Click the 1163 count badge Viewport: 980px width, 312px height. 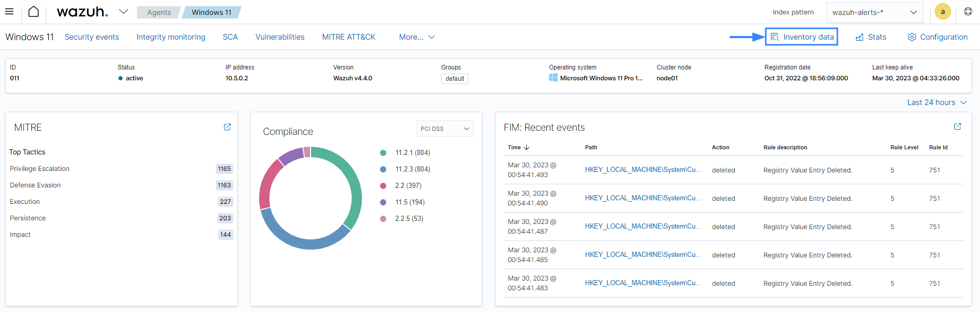click(x=224, y=185)
